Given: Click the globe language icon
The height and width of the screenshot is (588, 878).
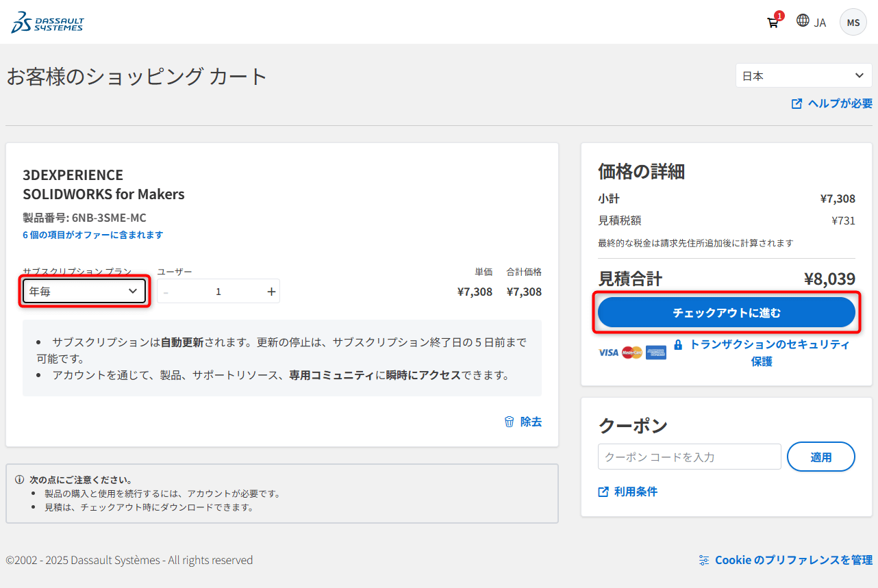Looking at the screenshot, I should click(x=803, y=21).
